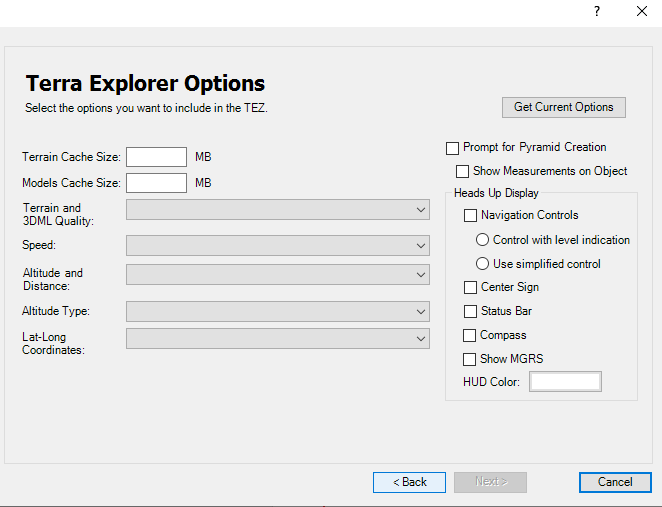Enable Show MGRS checkbox
This screenshot has height=507, width=662.
pyautogui.click(x=469, y=359)
